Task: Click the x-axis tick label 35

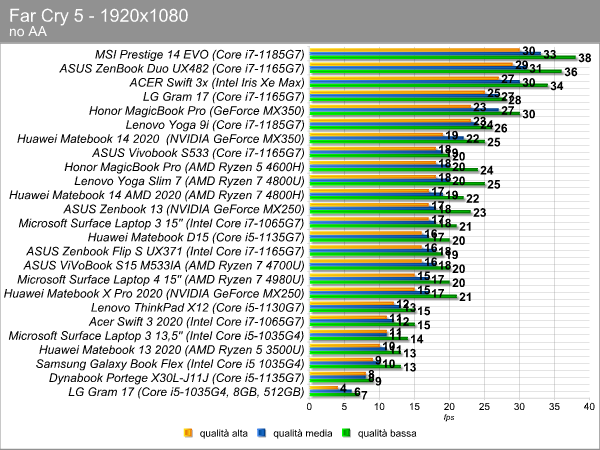Action: pos(554,407)
